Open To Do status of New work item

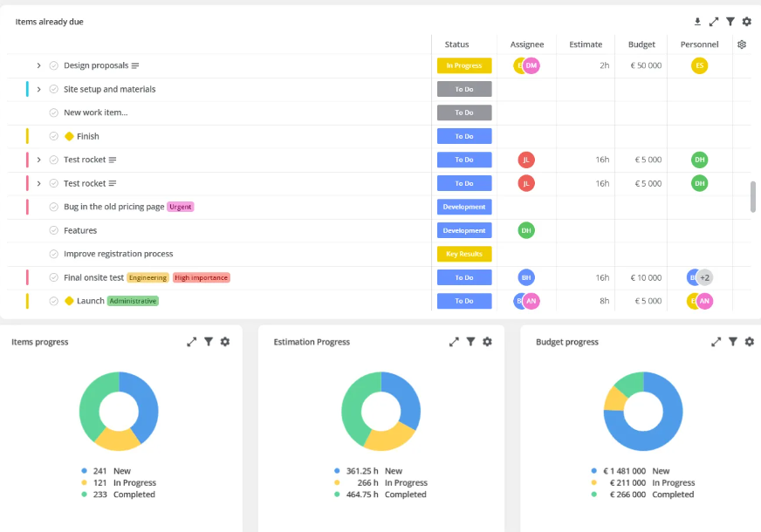click(464, 113)
